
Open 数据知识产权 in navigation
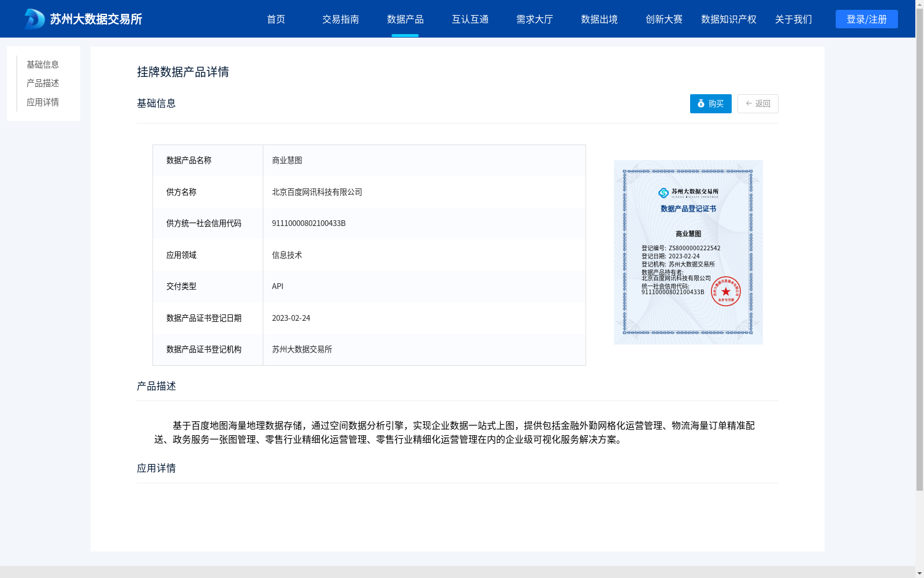pos(729,19)
